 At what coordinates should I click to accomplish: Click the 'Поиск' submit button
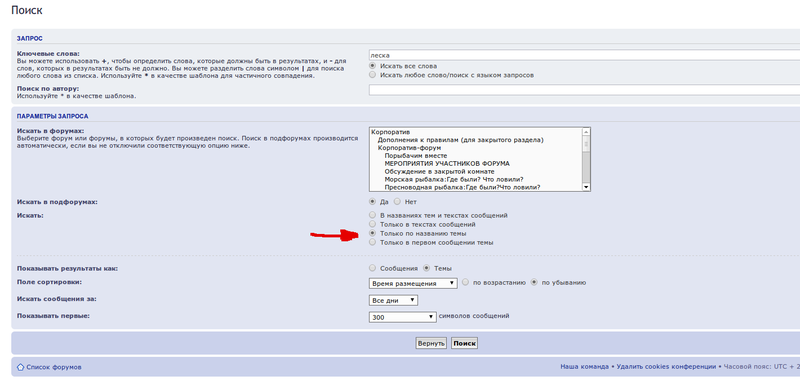464,343
